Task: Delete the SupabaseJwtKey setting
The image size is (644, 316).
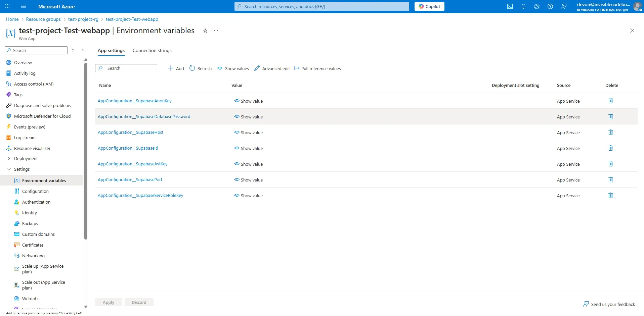Action: (611, 164)
